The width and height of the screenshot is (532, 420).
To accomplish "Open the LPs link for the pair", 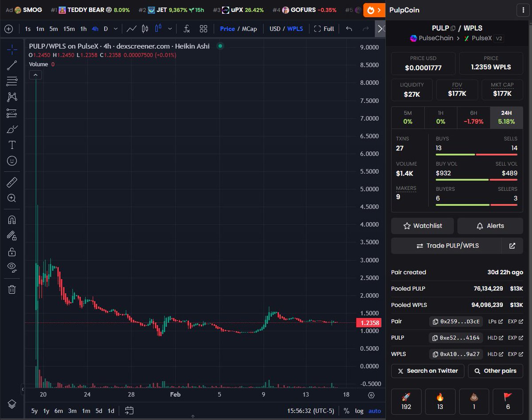I will 496,322.
